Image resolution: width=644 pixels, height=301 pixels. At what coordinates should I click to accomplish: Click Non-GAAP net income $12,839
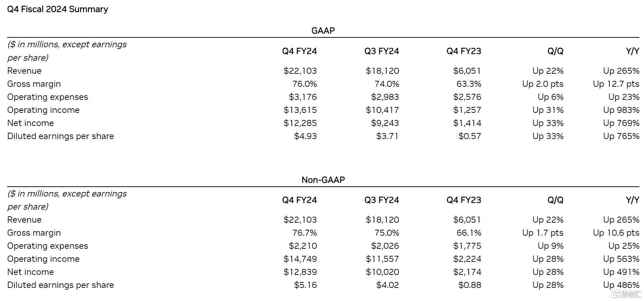click(x=300, y=272)
